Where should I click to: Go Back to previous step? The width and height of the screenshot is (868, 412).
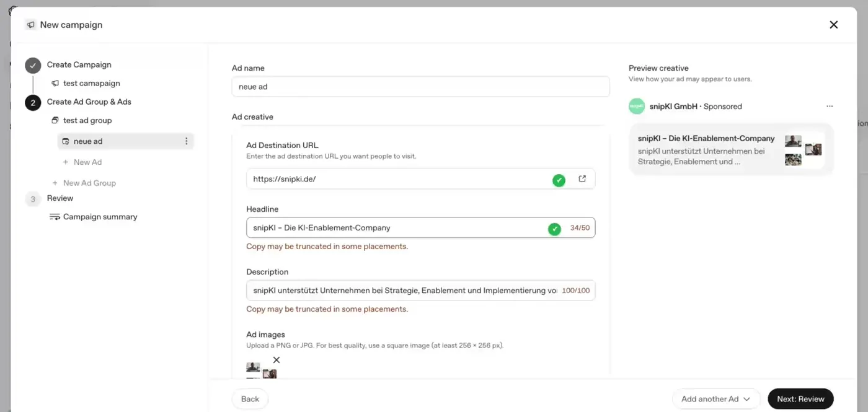(250, 399)
